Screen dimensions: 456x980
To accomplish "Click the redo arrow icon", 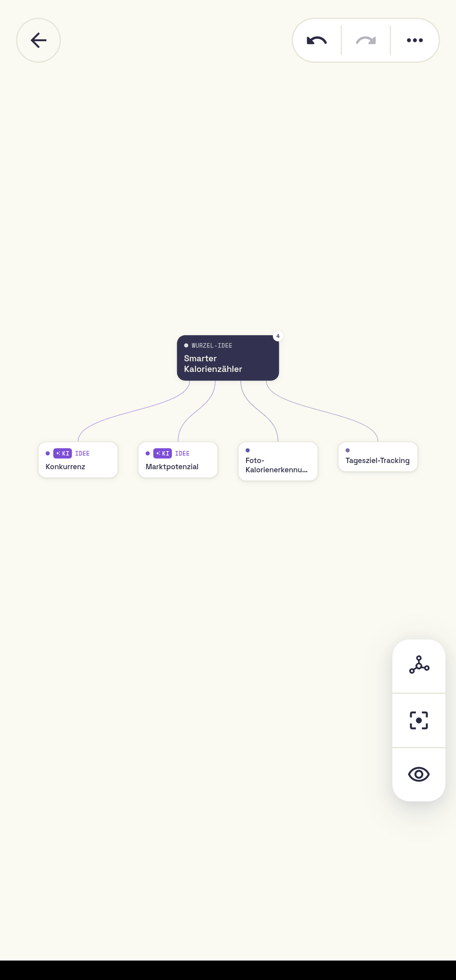I will coord(366,40).
